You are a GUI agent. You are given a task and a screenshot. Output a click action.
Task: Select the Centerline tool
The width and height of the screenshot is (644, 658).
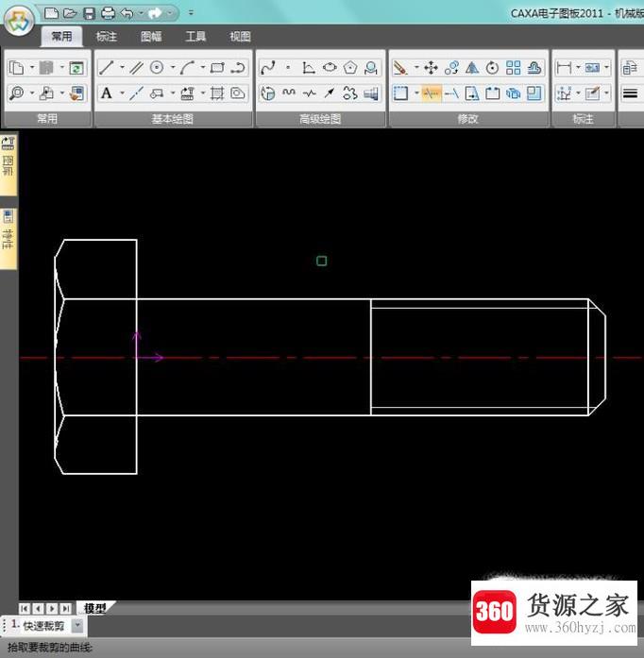click(136, 93)
